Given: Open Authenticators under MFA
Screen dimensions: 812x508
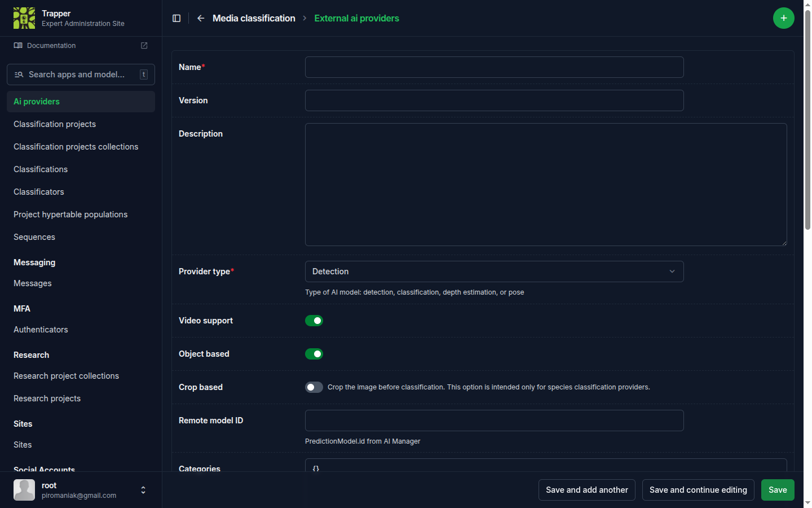Looking at the screenshot, I should point(81,330).
